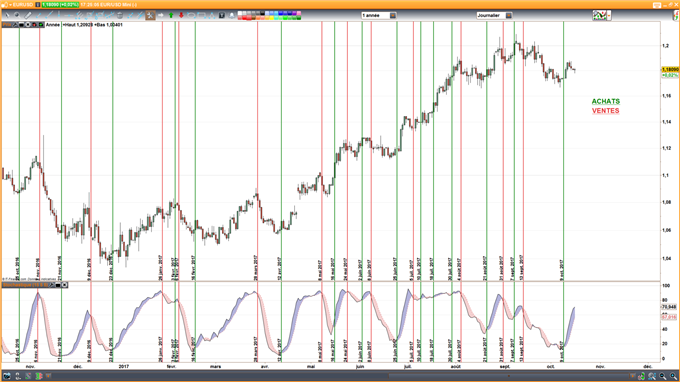Open the title bar arrow left of EURUSD
Screen dimensions: 680x382
tap(10, 5)
